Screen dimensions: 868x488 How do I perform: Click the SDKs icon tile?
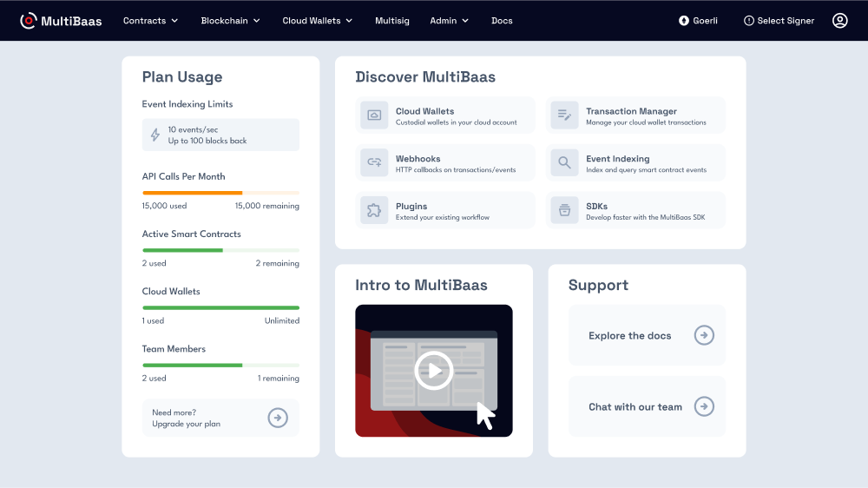(564, 211)
